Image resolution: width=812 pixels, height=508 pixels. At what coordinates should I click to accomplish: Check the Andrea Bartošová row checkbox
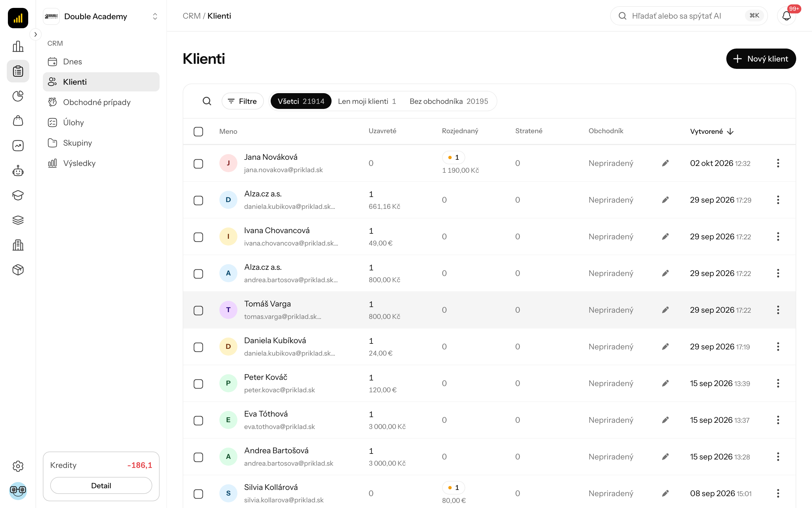coord(198,457)
